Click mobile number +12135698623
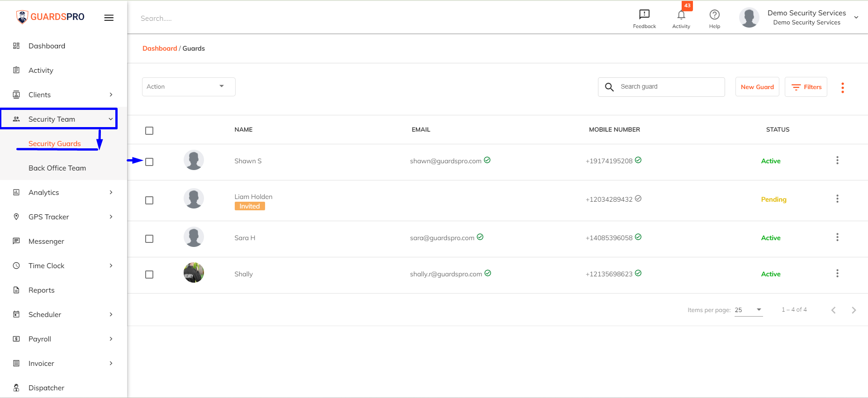The height and width of the screenshot is (398, 868). pyautogui.click(x=609, y=274)
